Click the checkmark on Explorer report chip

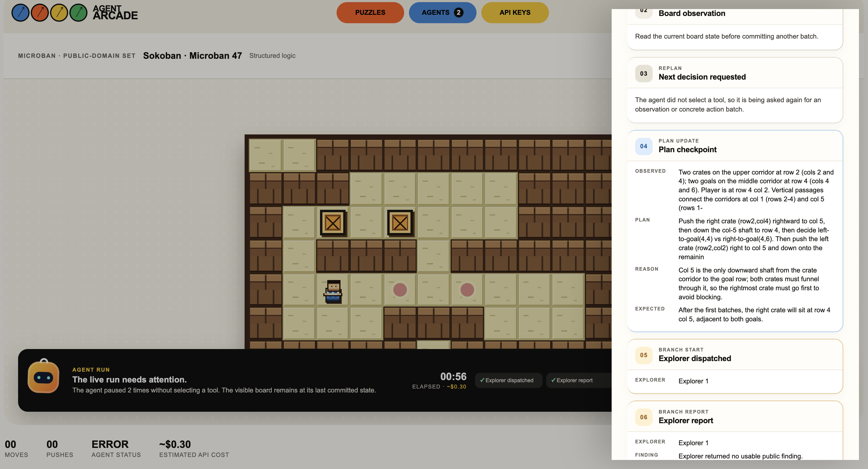pyautogui.click(x=553, y=380)
